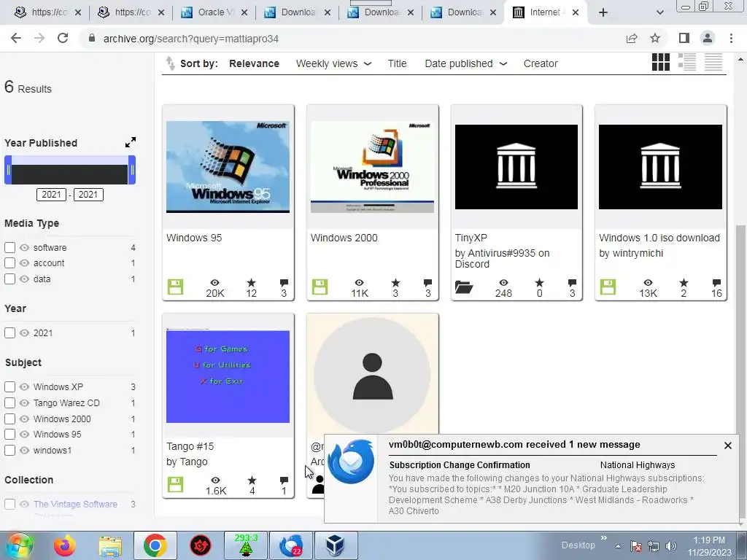747x560 pixels.
Task: Open the Chrome profile avatar
Action: [708, 38]
